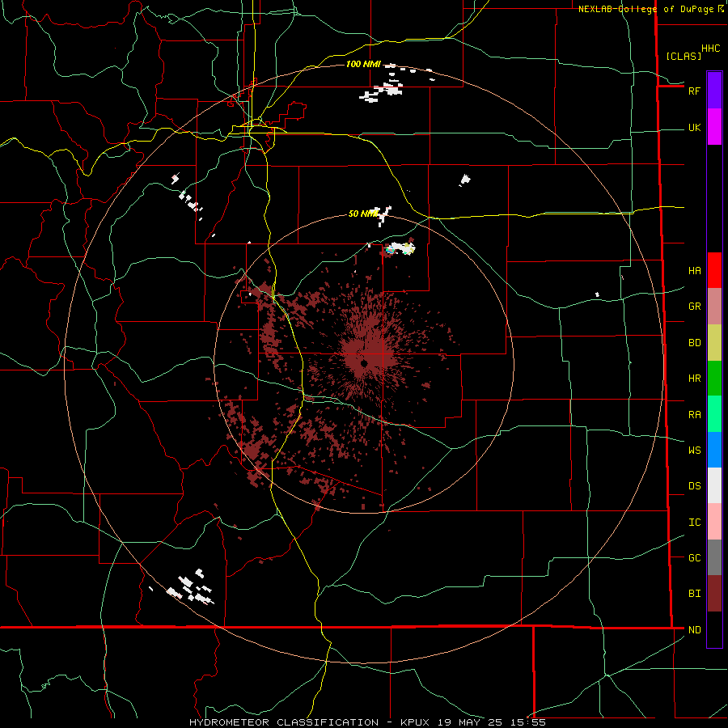Viewport: 728px width, 728px height.
Task: Click the 'BD' legend label
Action: [x=694, y=343]
